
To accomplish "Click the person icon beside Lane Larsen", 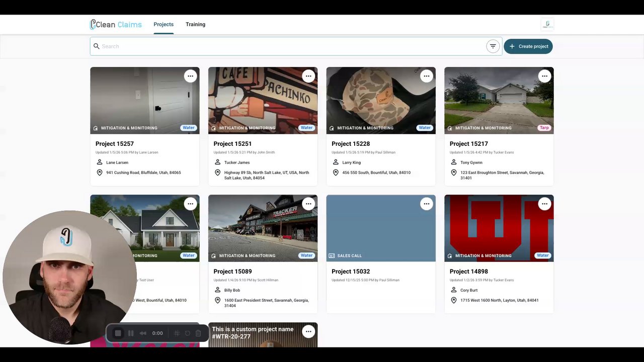I will [x=100, y=162].
